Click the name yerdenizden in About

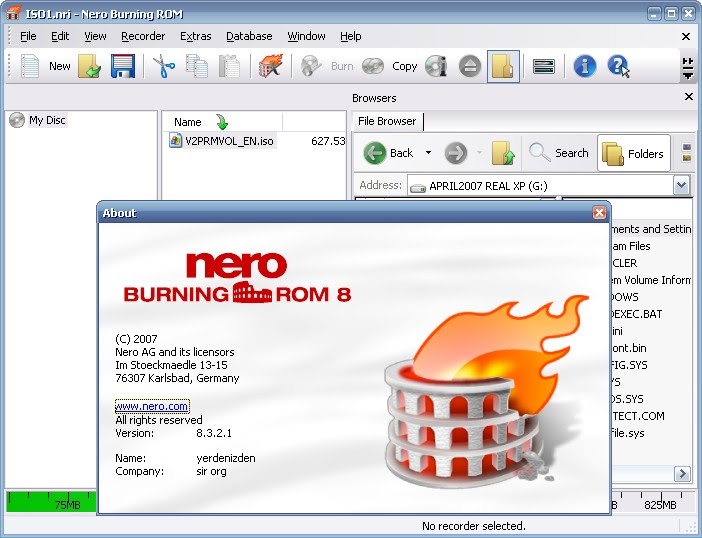point(226,458)
